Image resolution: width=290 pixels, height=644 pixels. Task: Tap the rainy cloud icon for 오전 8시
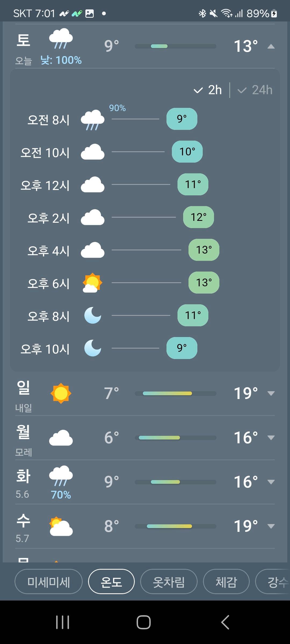click(x=93, y=120)
